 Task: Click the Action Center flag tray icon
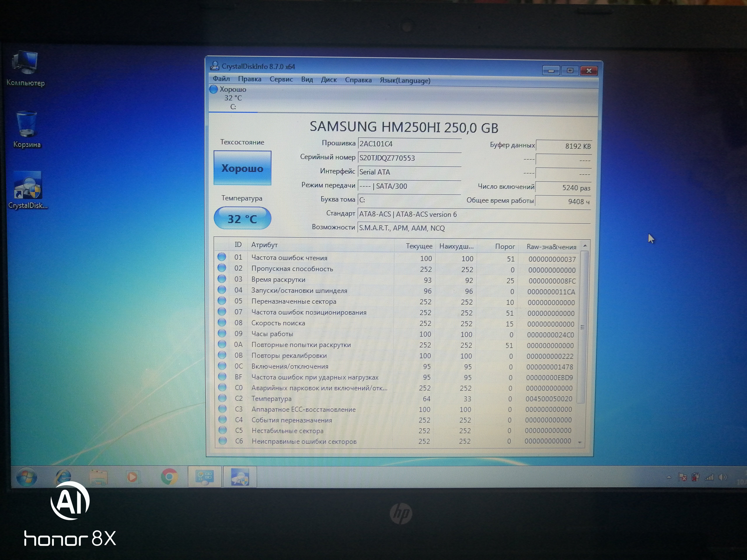(x=682, y=477)
